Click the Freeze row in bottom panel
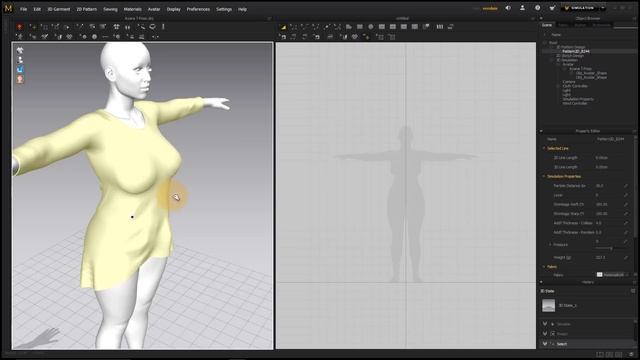 (587, 334)
